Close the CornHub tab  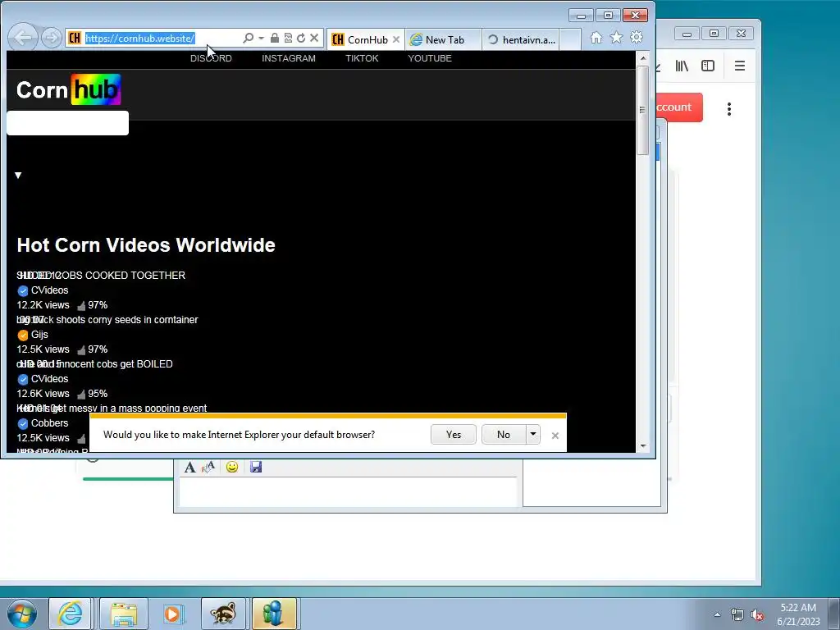click(396, 39)
